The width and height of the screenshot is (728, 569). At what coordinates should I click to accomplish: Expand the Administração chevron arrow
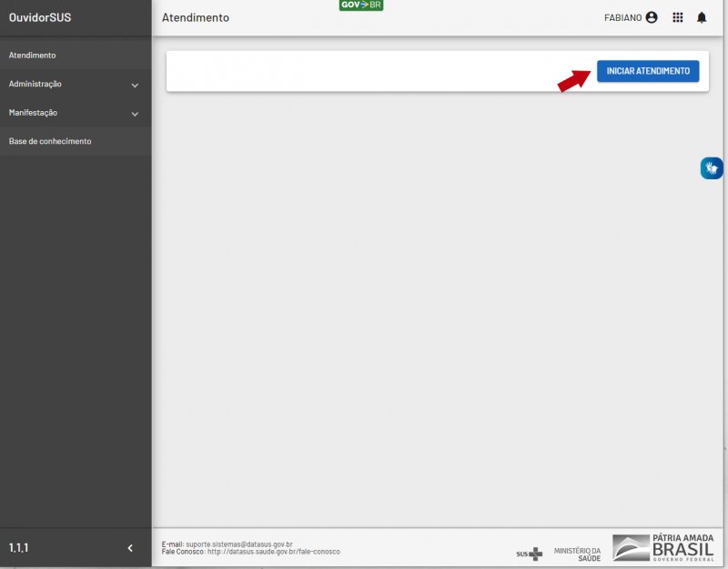click(135, 85)
